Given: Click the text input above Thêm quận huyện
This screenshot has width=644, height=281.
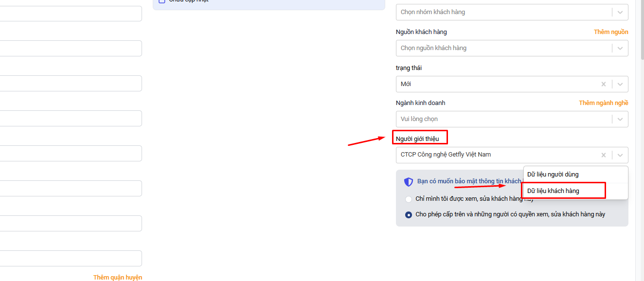Looking at the screenshot, I should (x=71, y=258).
